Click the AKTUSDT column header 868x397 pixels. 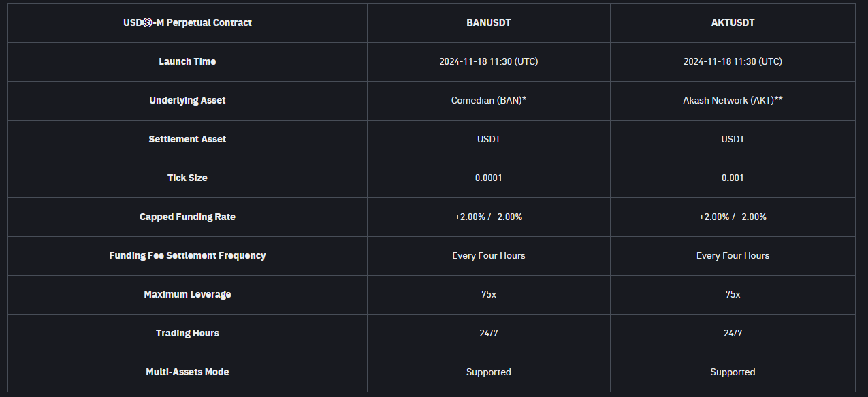(x=733, y=22)
